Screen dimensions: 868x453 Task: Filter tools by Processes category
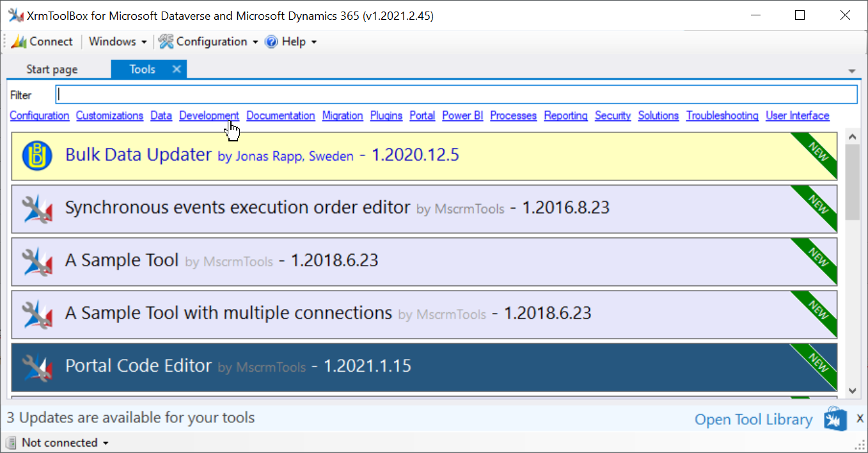click(x=514, y=116)
